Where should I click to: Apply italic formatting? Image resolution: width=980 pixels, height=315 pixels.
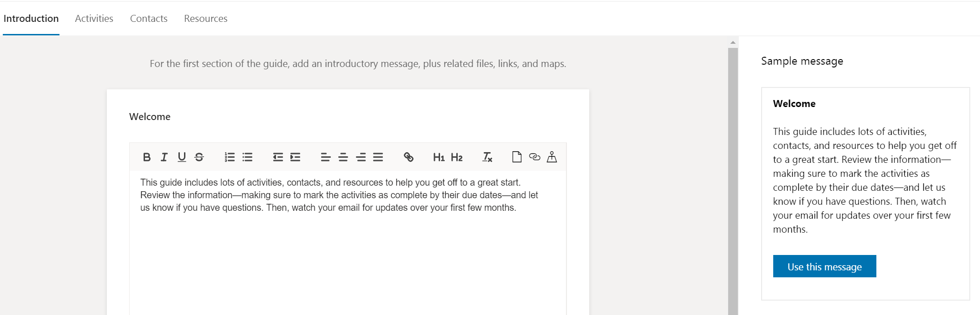point(164,157)
